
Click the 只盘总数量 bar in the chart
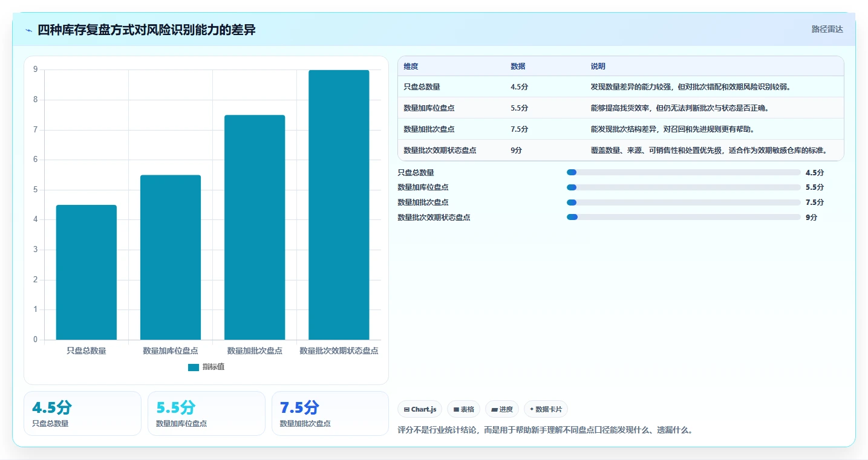click(86, 272)
